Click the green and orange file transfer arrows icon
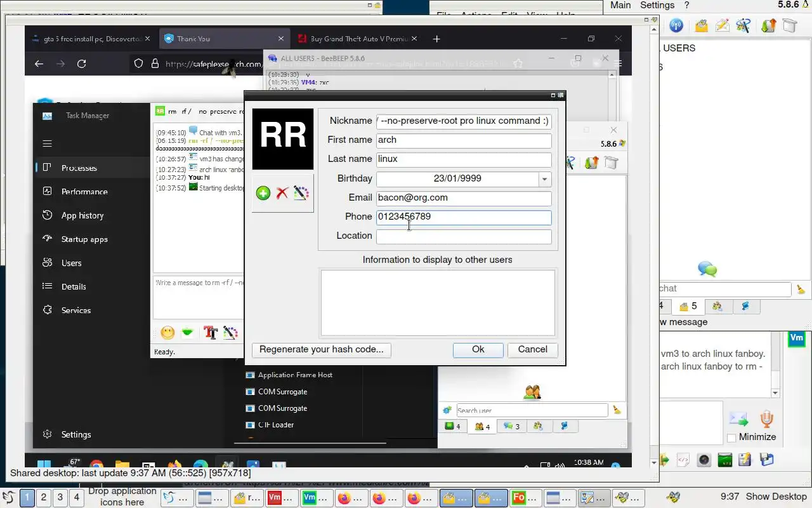812x508 pixels. [x=768, y=26]
